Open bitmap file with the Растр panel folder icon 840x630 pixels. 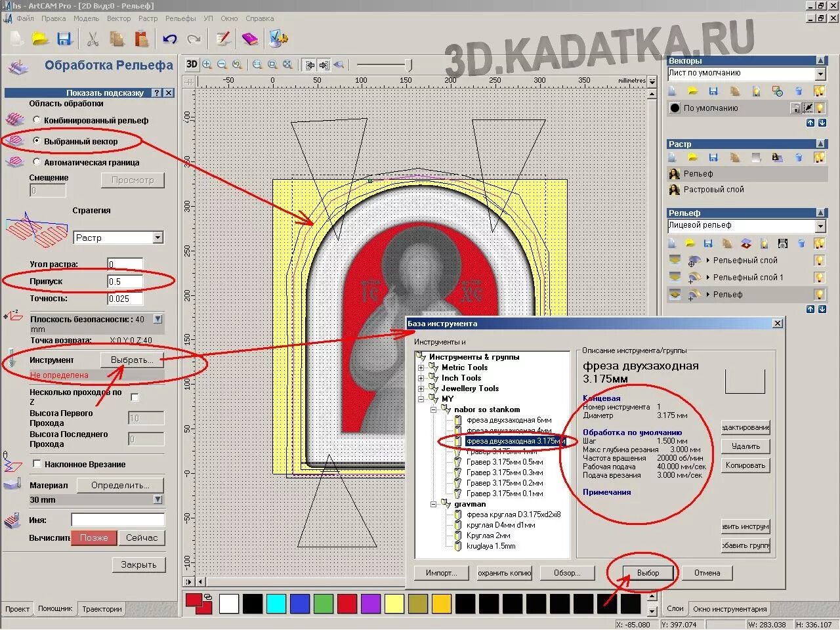(692, 157)
